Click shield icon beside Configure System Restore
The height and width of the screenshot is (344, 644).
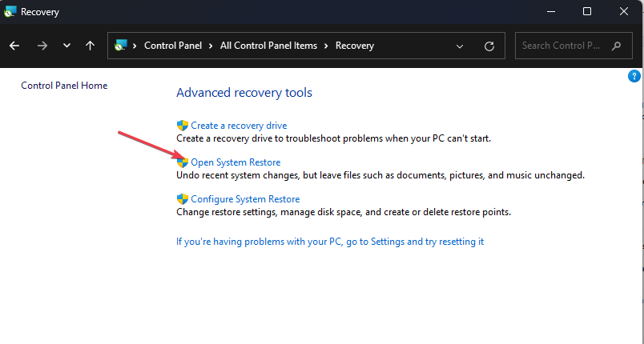[183, 199]
